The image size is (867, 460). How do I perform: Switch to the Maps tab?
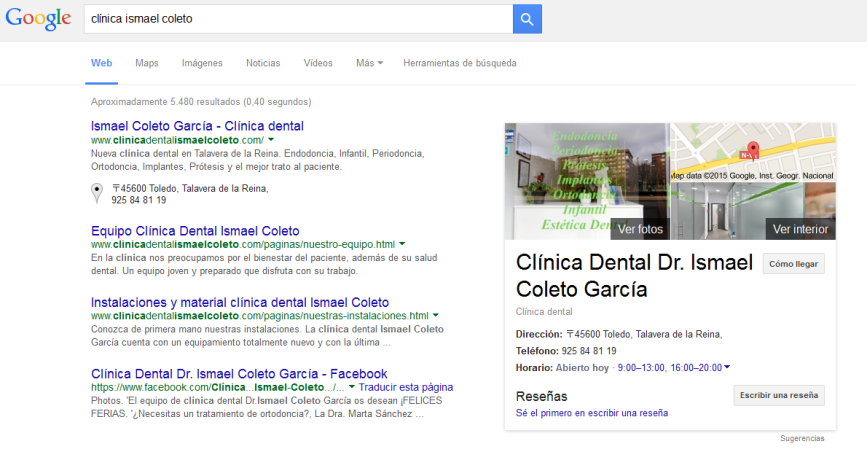147,63
